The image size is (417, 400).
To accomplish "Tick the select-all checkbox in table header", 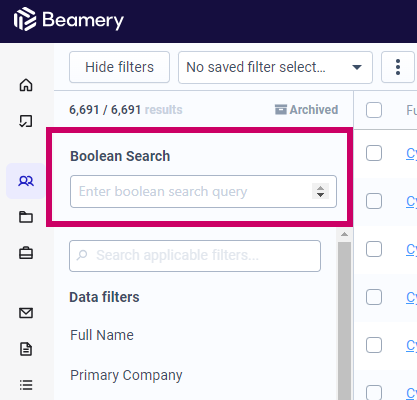I will click(374, 110).
